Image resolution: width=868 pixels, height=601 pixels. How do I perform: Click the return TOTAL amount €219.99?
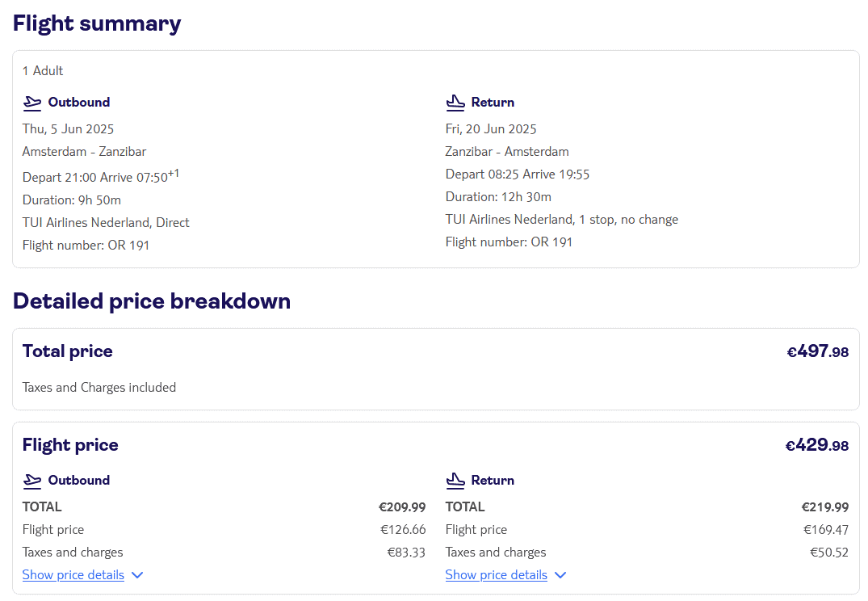(x=825, y=507)
